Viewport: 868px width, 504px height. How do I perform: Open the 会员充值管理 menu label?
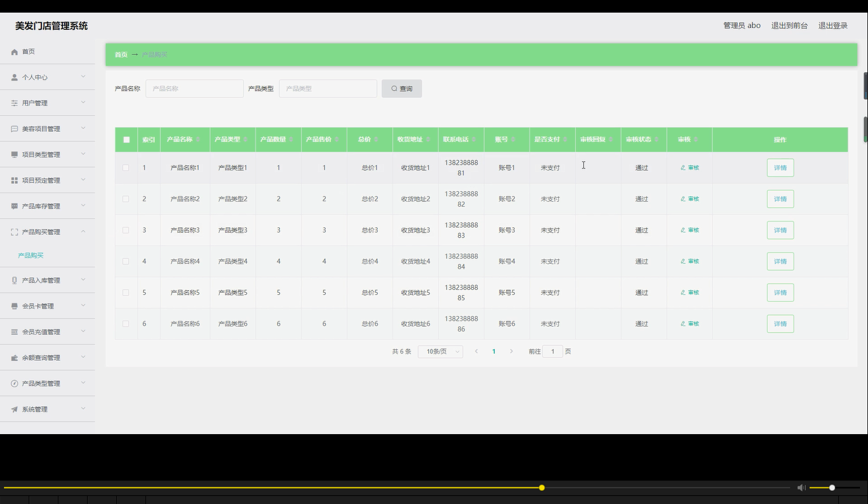click(41, 332)
